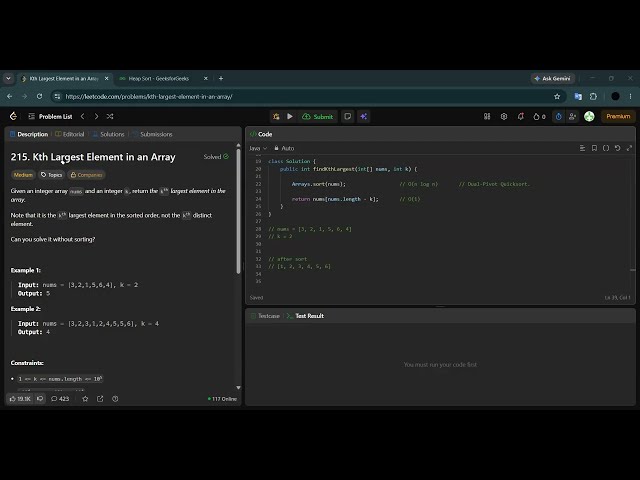Open the Java language dropdown

click(258, 148)
